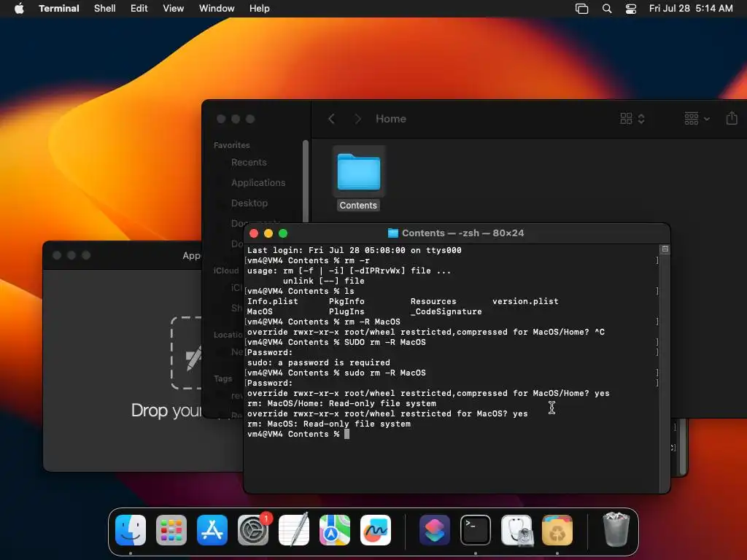Click 'Resources' in the ls output
Viewport: 747px width, 560px height.
tap(433, 301)
